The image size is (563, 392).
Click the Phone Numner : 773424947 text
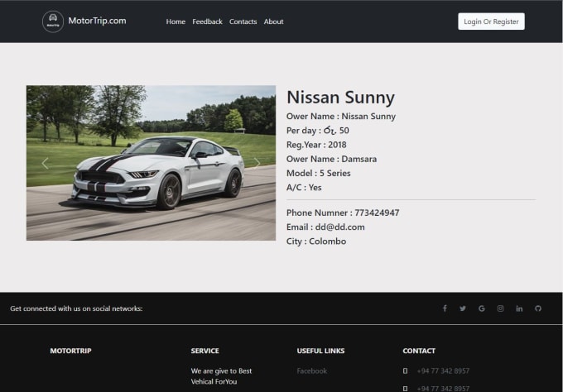(343, 213)
